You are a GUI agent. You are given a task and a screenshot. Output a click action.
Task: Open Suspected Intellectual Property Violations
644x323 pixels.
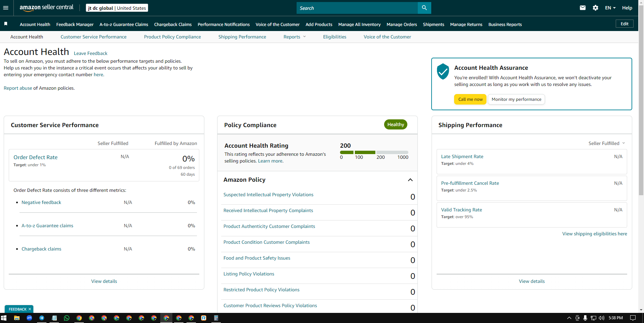click(268, 195)
